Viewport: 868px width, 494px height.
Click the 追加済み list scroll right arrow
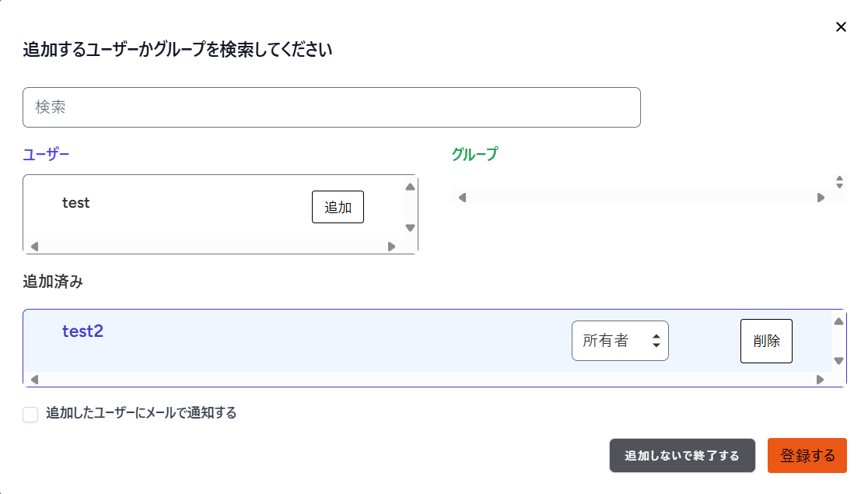tap(820, 380)
